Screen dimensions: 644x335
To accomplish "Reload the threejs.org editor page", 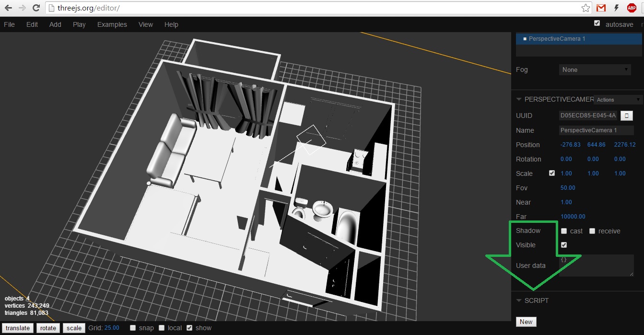I will click(x=36, y=8).
